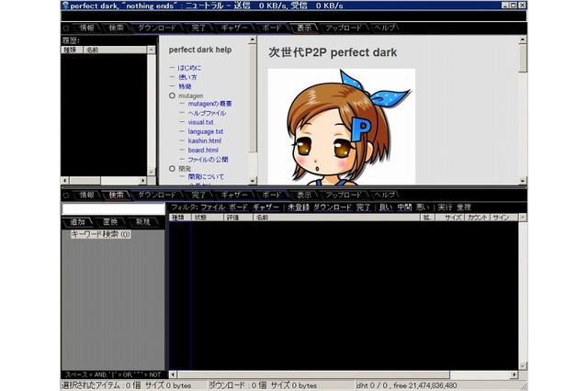Select the 表示 tab in the top pane
This screenshot has height=391, width=588.
tap(304, 28)
